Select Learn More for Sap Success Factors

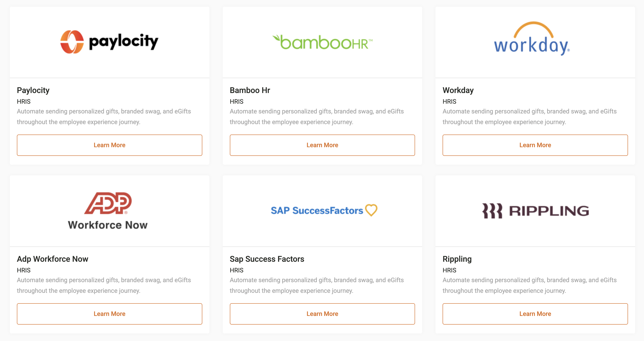click(322, 314)
